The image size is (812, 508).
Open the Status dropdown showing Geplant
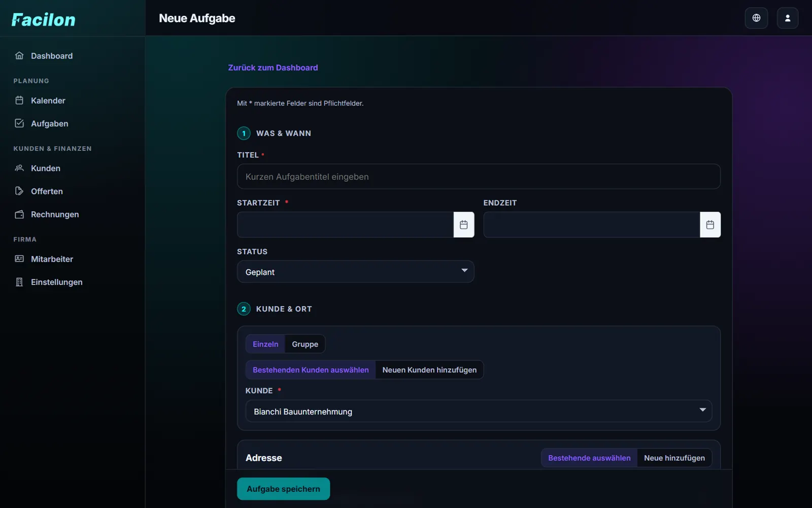tap(356, 272)
